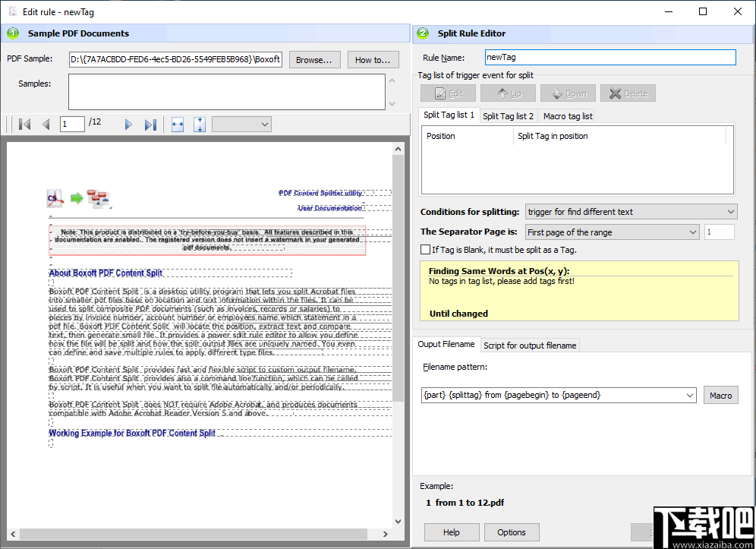
Task: Focus the Rule Name field
Action: [610, 57]
